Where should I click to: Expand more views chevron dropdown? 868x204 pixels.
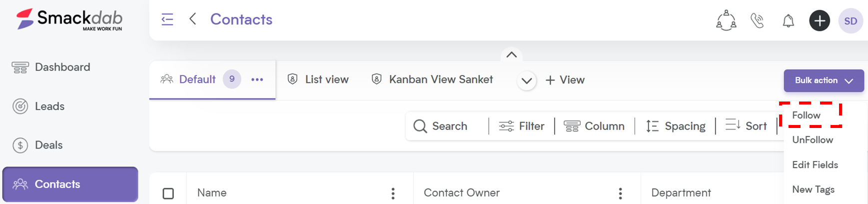(x=527, y=80)
